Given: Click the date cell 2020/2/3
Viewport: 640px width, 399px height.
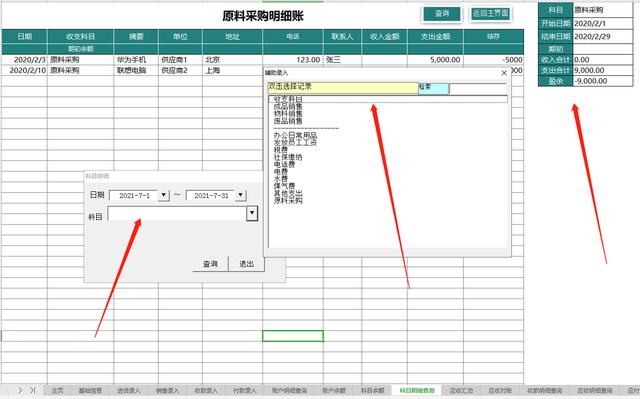Looking at the screenshot, I should pyautogui.click(x=24, y=60).
